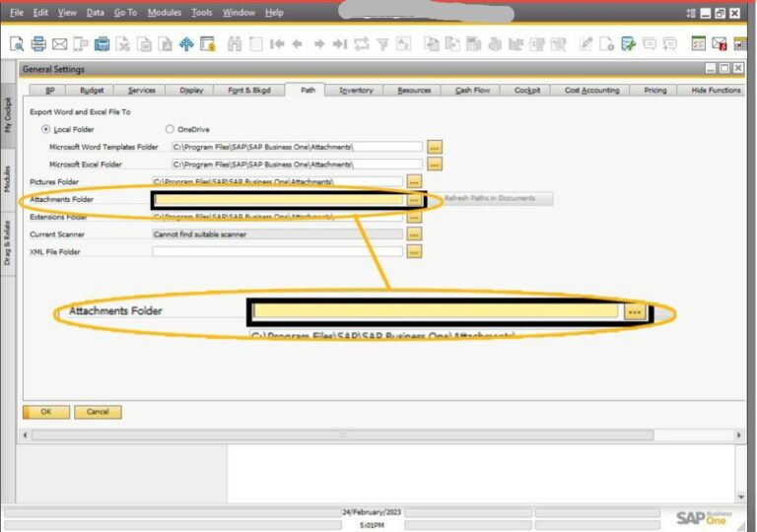This screenshot has width=757, height=532.
Task: Switch to the Font & Bkgd tab
Action: [x=249, y=91]
